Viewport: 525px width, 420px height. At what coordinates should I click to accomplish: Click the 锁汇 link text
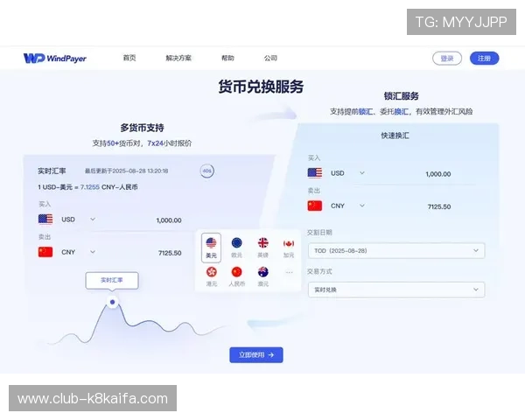[365, 111]
